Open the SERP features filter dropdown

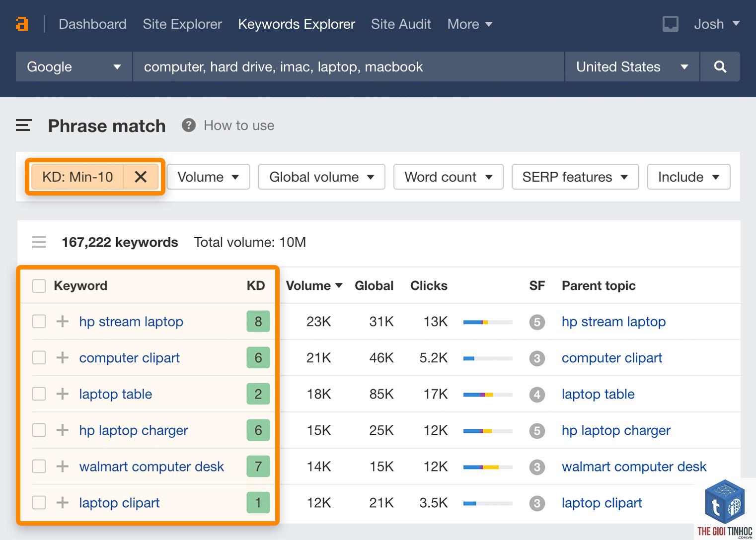[575, 177]
